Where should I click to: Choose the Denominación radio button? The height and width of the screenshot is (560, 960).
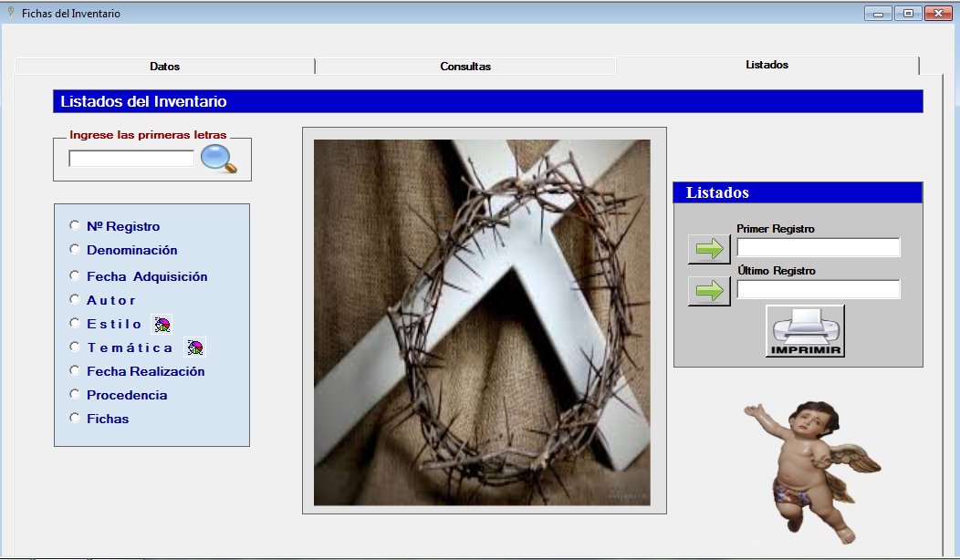click(x=75, y=249)
